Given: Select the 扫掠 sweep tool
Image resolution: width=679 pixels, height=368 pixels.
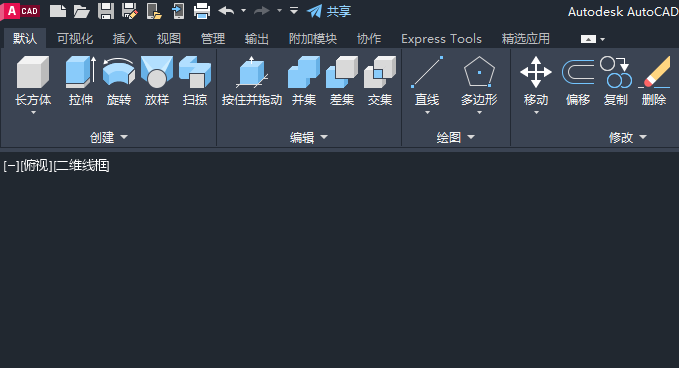Looking at the screenshot, I should [x=195, y=81].
